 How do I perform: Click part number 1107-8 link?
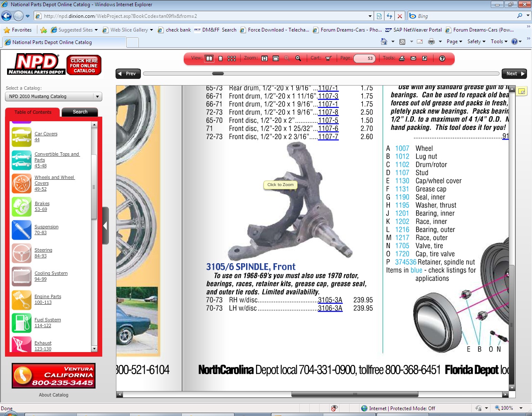[328, 113]
